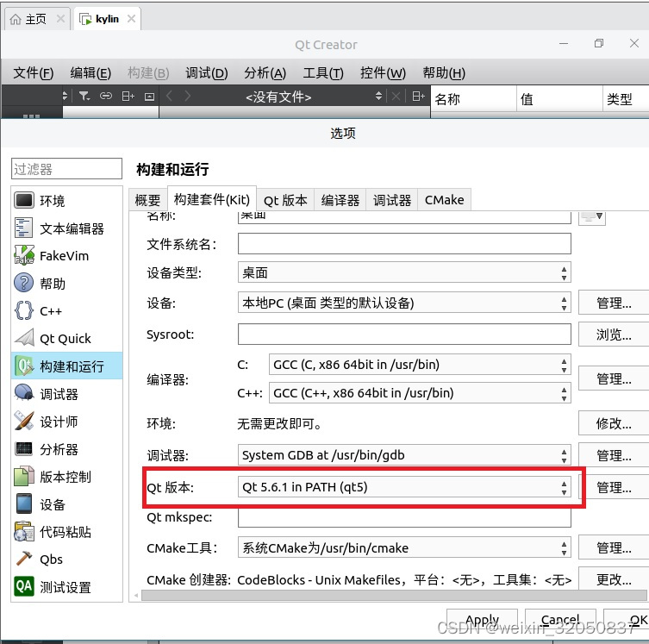Click 更改... button for CMake generator

pos(614,579)
